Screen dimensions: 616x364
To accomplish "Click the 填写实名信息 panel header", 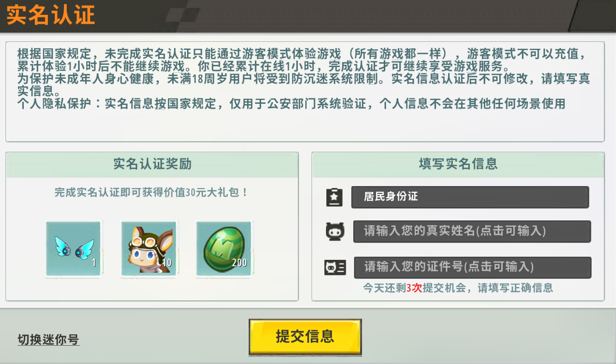I will point(458,165).
